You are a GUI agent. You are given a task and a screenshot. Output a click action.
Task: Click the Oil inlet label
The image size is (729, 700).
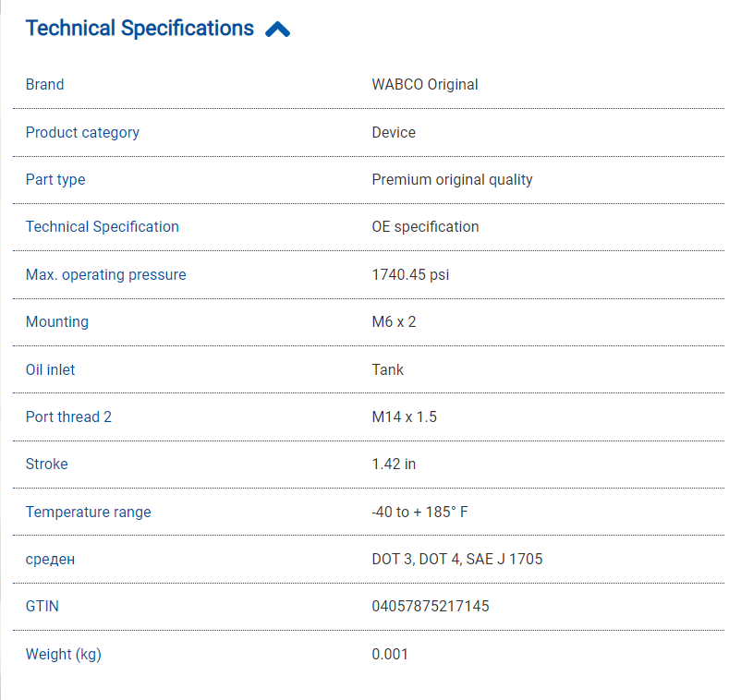point(51,369)
